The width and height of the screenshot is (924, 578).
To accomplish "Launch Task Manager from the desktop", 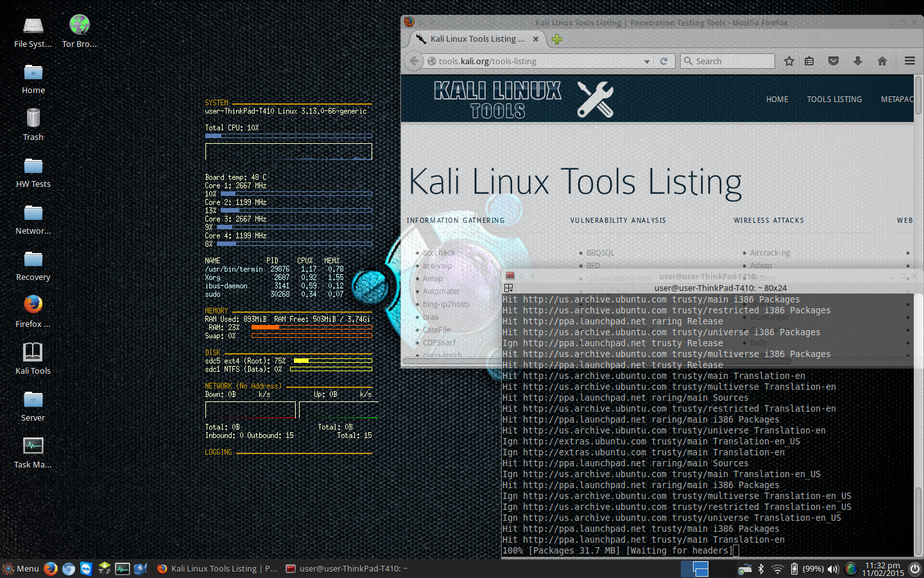I will click(x=33, y=452).
